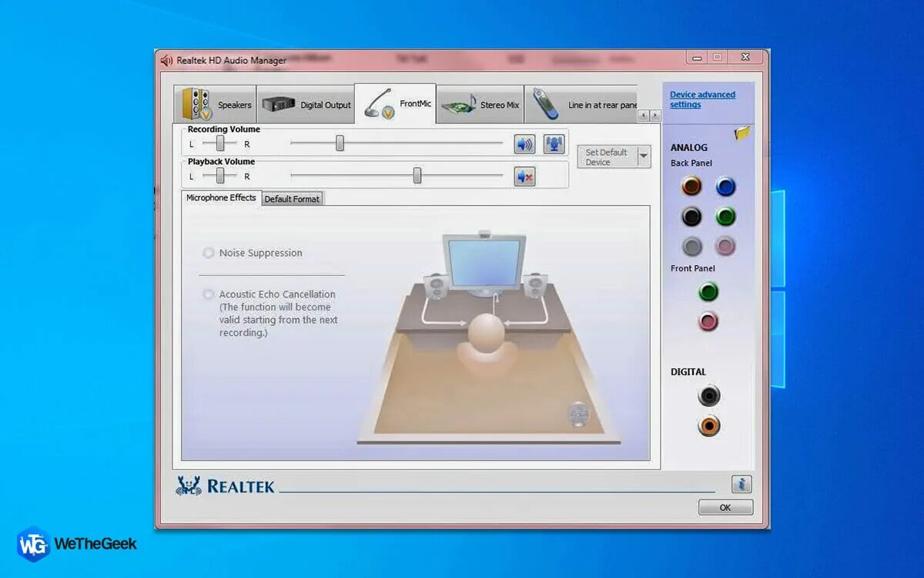Close the Realtek HD Audio Manager window

coord(745,58)
